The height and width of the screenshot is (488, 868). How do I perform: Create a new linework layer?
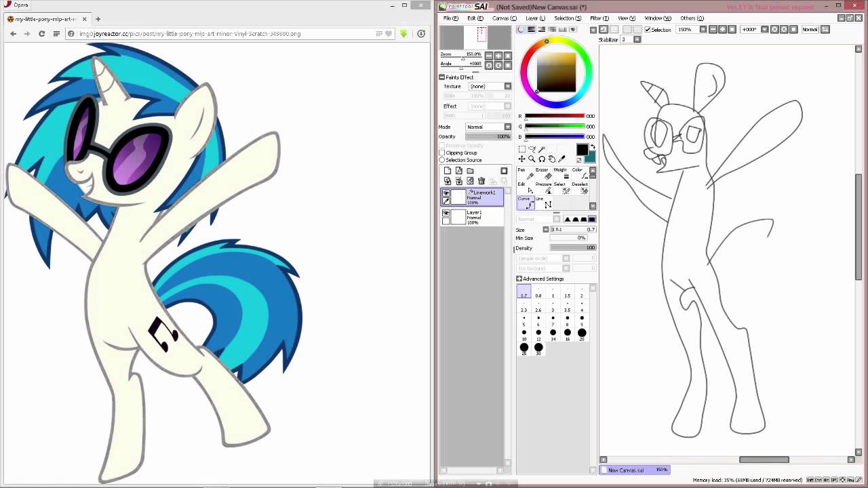coord(459,171)
